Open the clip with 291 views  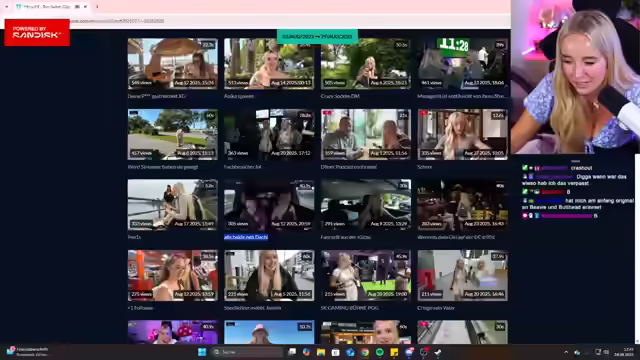[366, 204]
